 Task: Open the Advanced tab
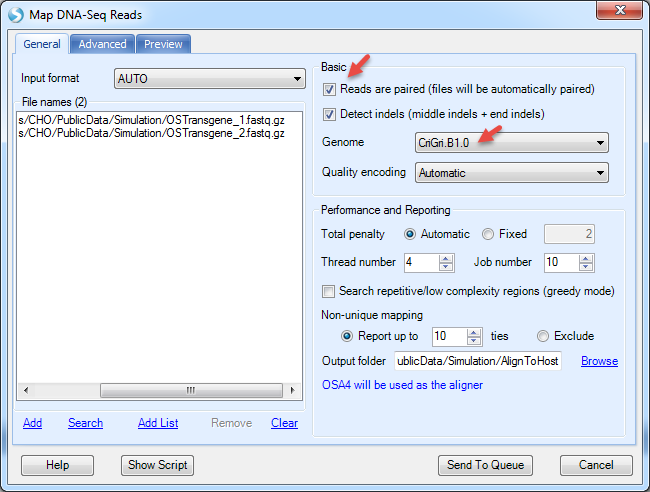pos(102,44)
